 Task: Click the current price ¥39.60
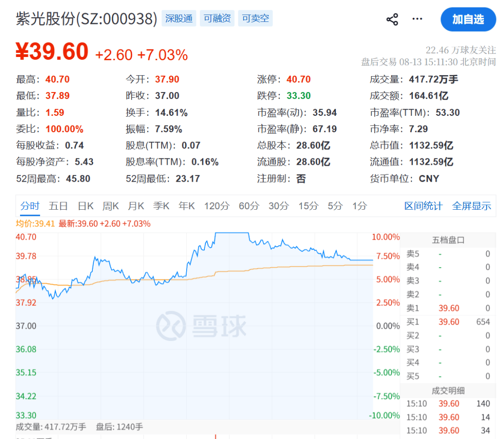point(52,51)
